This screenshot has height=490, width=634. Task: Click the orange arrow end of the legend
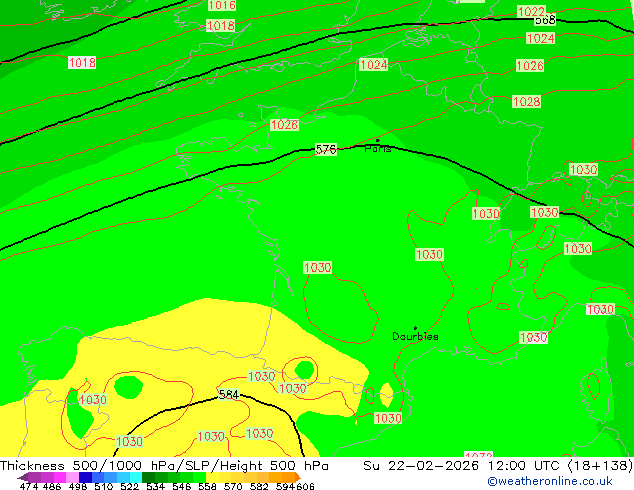[298, 477]
